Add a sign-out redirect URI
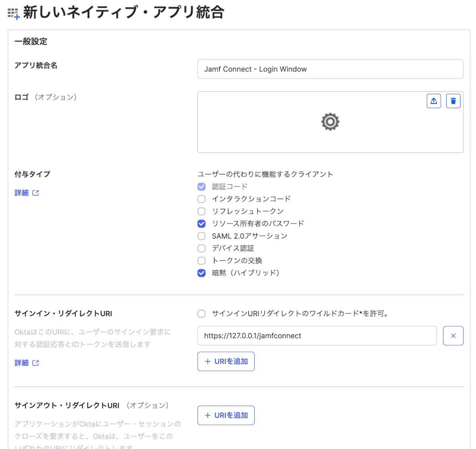The width and height of the screenshot is (476, 449). click(226, 415)
